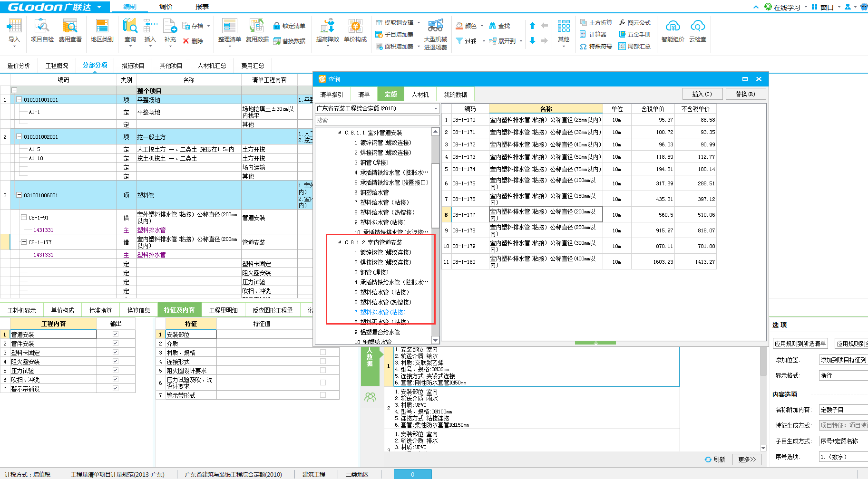Switch to the 工程量明细 bottom tab
Image resolution: width=868 pixels, height=479 pixels.
point(224,310)
